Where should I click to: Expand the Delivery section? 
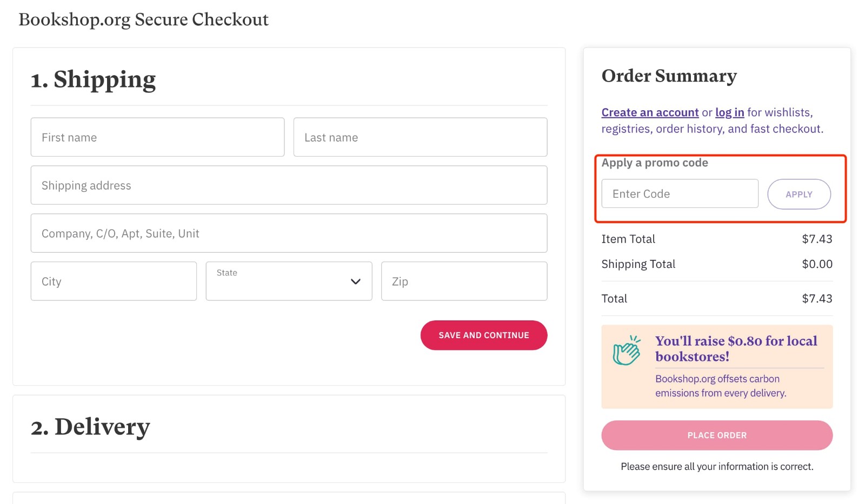[91, 427]
